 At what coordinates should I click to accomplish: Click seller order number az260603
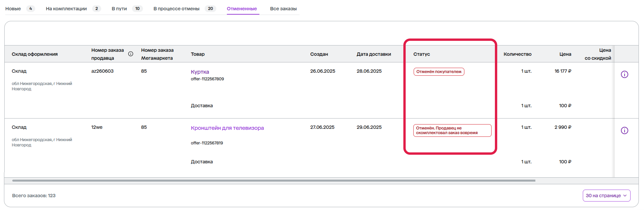tap(102, 71)
